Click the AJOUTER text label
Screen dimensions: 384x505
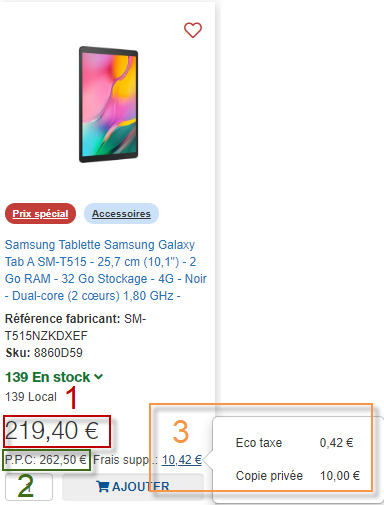click(141, 487)
